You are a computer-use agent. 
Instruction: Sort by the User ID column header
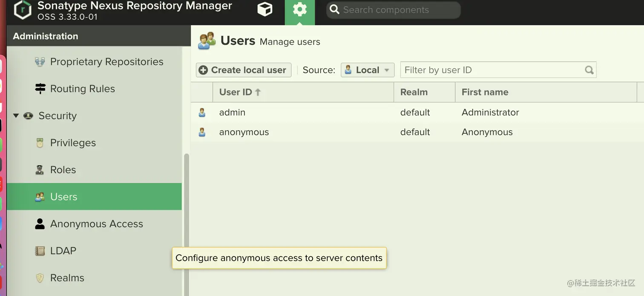click(x=236, y=92)
